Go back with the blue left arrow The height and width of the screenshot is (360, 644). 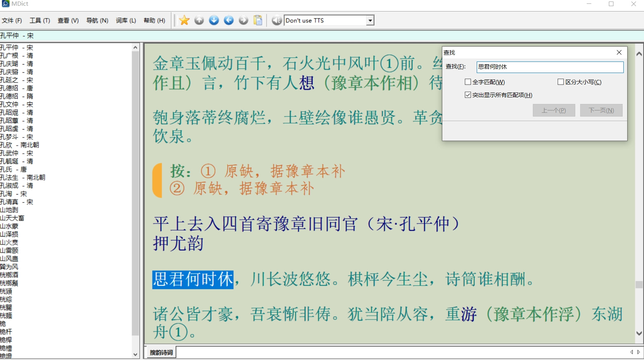pyautogui.click(x=229, y=20)
